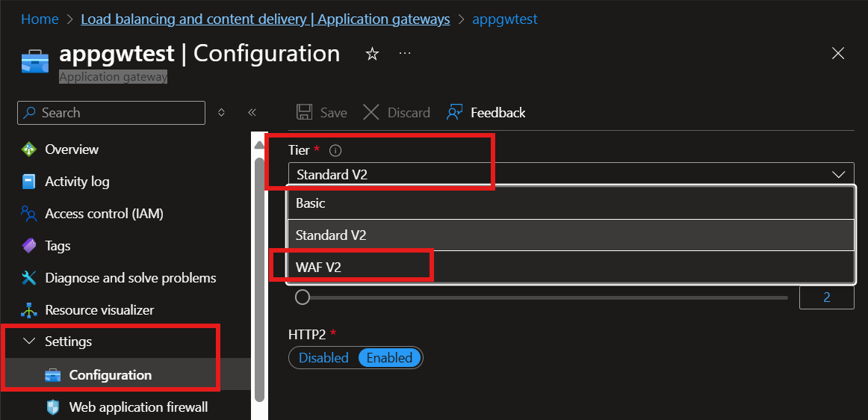Open Resource visualizer
This screenshot has height=420, width=868.
coord(99,309)
